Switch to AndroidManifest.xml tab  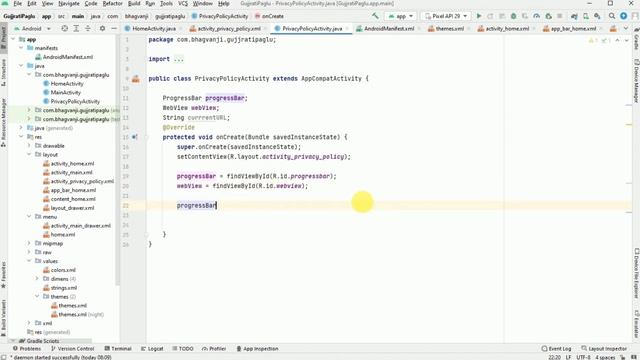coord(389,29)
